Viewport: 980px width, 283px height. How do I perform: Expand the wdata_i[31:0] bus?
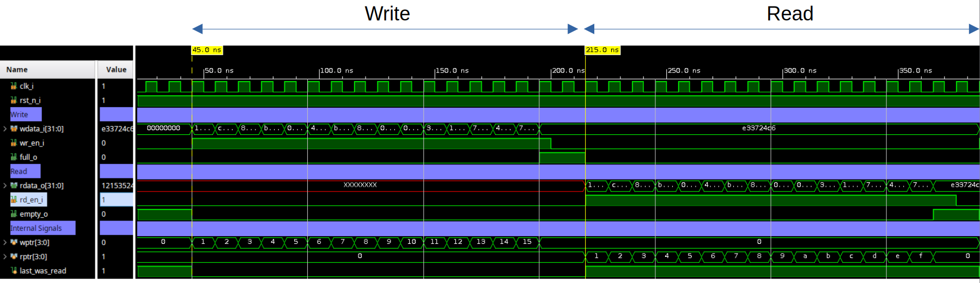coord(5,128)
